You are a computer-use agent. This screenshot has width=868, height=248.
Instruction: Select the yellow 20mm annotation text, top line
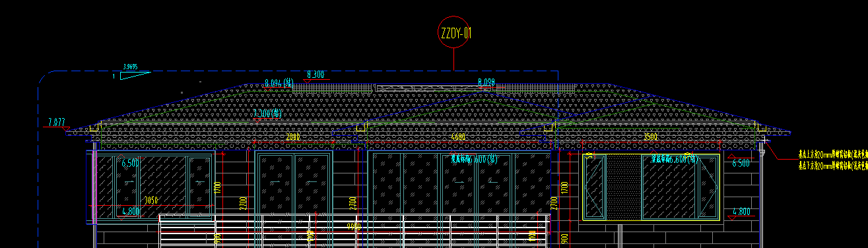tap(833, 154)
